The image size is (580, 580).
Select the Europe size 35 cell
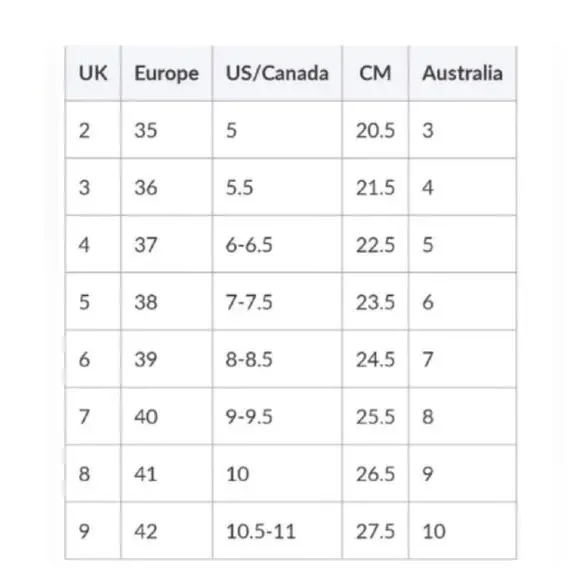(x=166, y=130)
